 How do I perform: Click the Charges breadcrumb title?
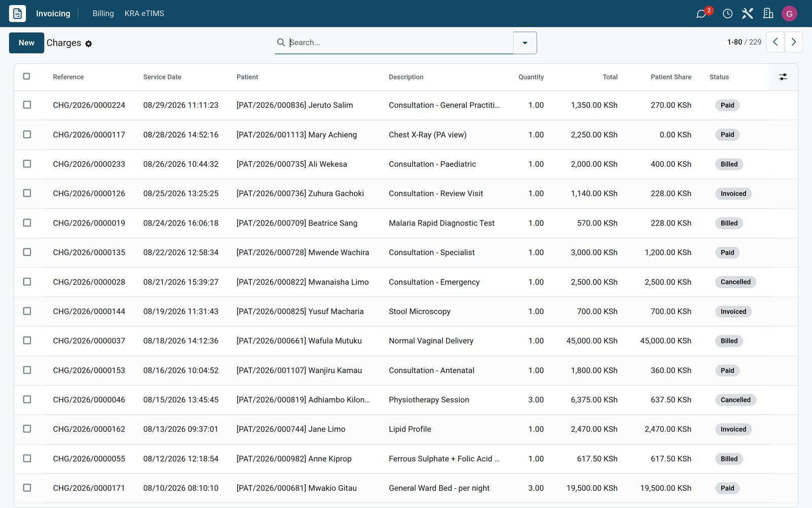(64, 43)
